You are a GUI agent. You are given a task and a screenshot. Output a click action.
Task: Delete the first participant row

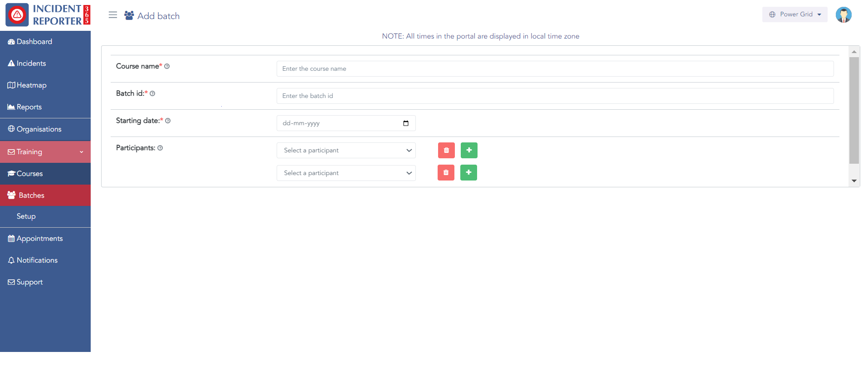pyautogui.click(x=446, y=151)
